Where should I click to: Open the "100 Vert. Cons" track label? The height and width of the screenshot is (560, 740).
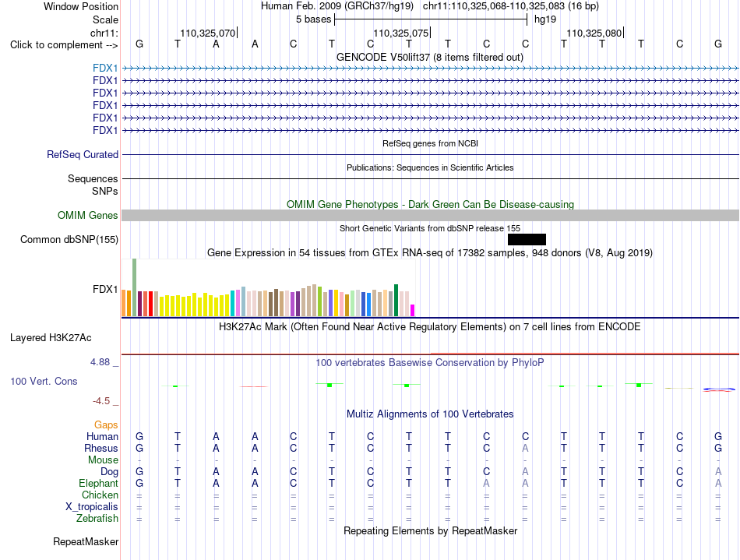44,381
